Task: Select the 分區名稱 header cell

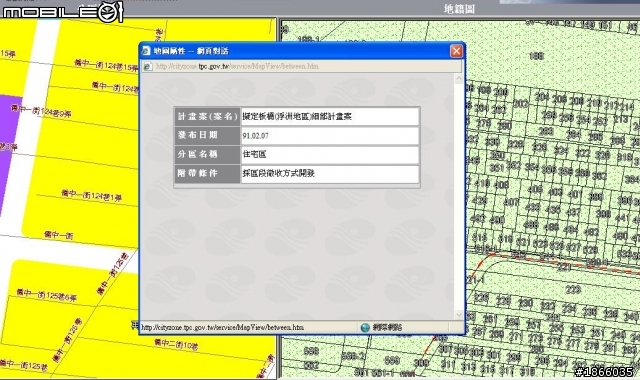Action: pyautogui.click(x=207, y=154)
